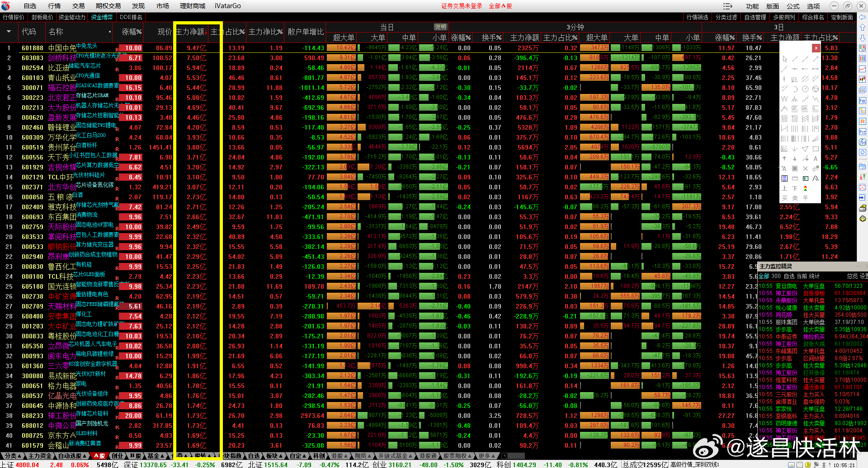The height and width of the screenshot is (468, 868).
Task: Open the 全部A股 market selector
Action: pyautogui.click(x=500, y=6)
